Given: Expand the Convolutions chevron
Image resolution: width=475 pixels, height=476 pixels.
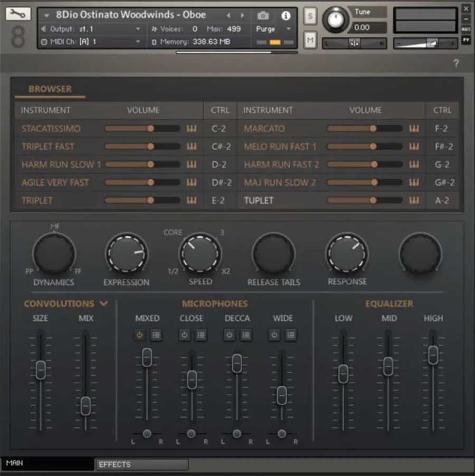Looking at the screenshot, I should (x=104, y=303).
